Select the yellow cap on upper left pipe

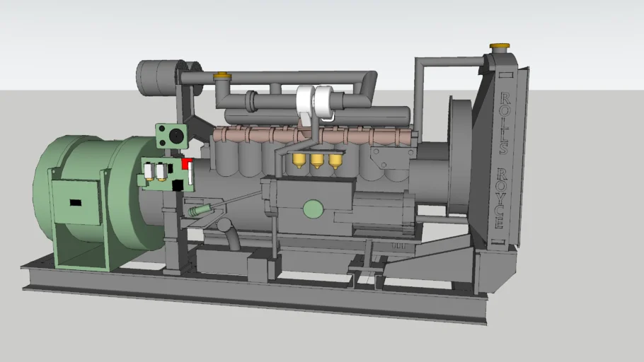pos(222,74)
